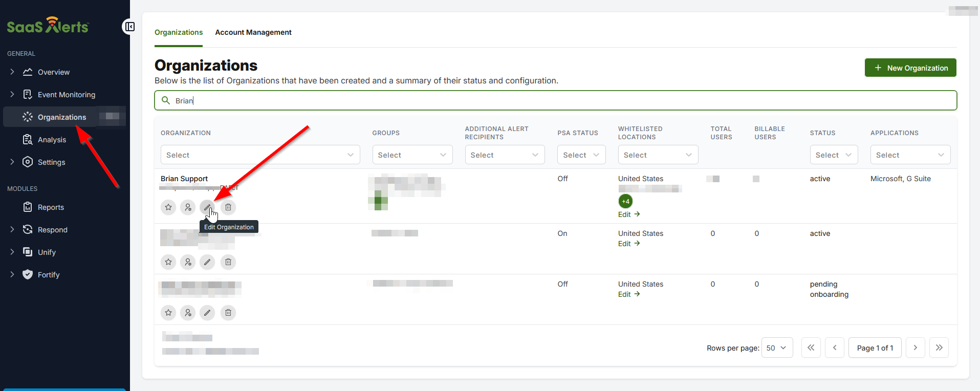Click the New Organization button

(x=910, y=68)
